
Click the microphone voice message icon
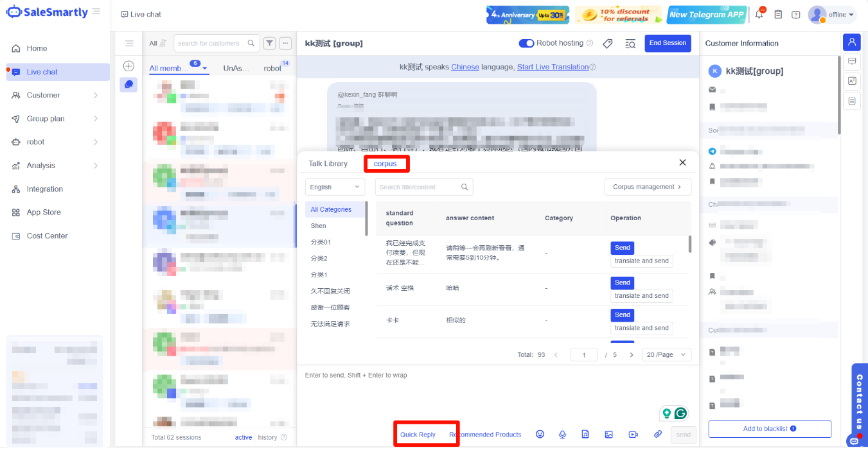(562, 435)
